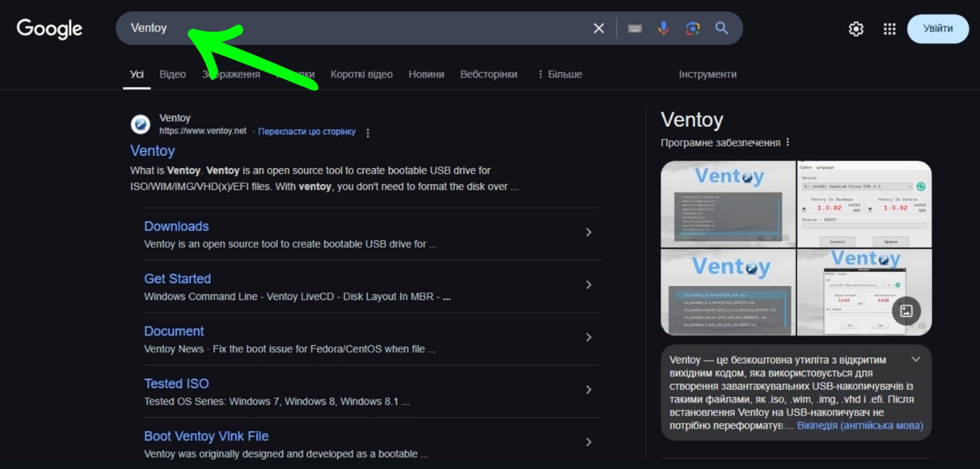Screen dimensions: 980x469
Task: Open the Boot Ventoy Vlnk File sitelink
Action: [206, 436]
